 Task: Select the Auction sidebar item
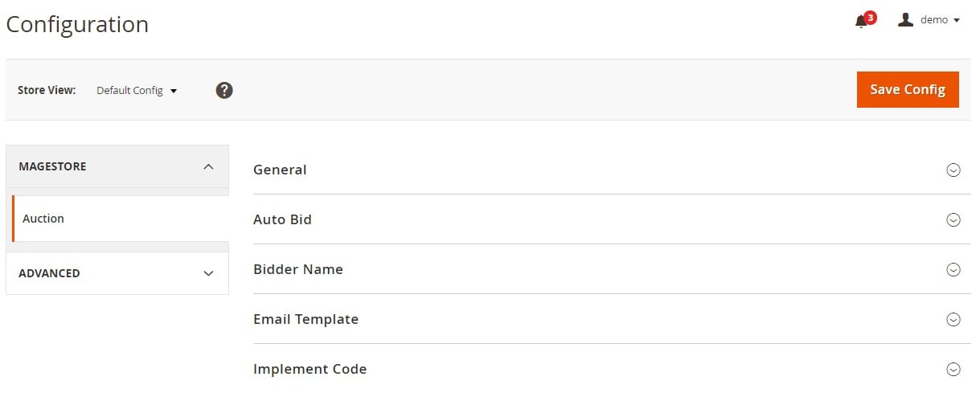coord(121,219)
